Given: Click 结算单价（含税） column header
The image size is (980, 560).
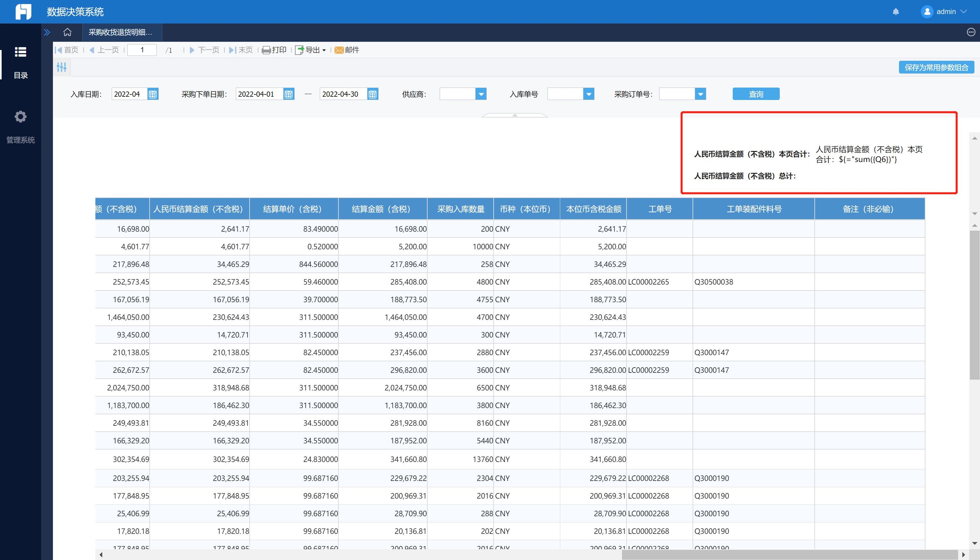Looking at the screenshot, I should pyautogui.click(x=294, y=209).
